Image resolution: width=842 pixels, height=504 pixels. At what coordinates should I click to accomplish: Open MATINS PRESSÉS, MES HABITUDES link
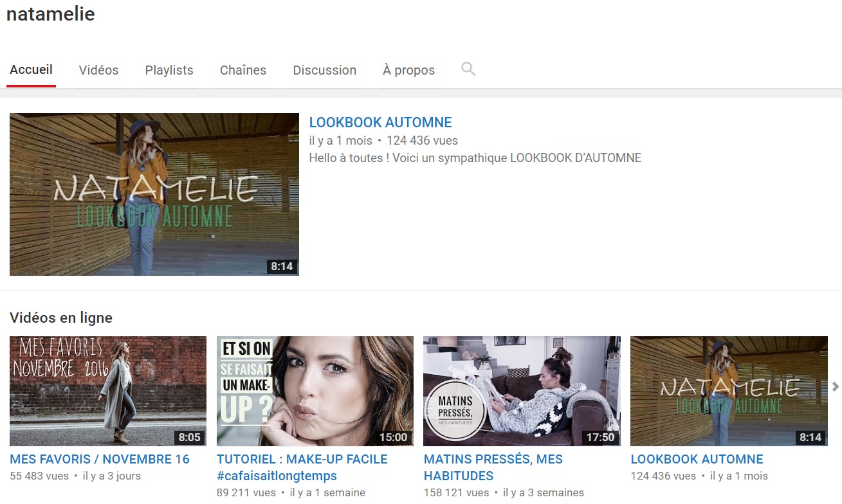pos(493,467)
